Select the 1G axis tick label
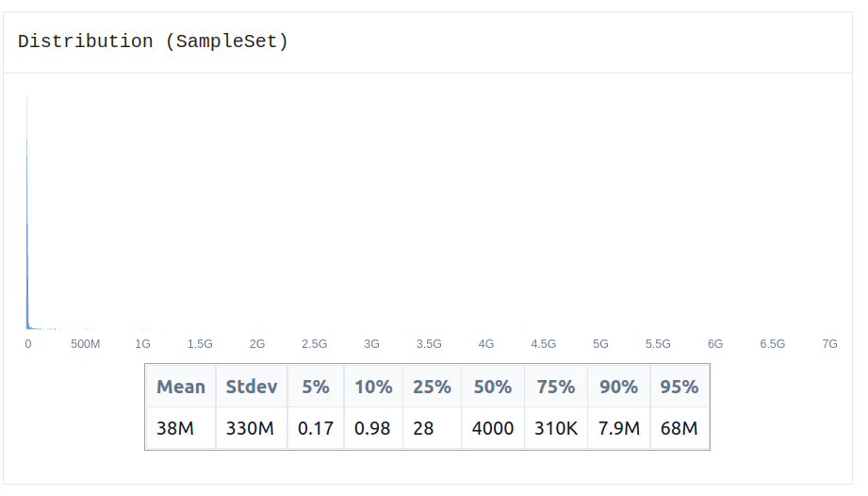 (143, 344)
